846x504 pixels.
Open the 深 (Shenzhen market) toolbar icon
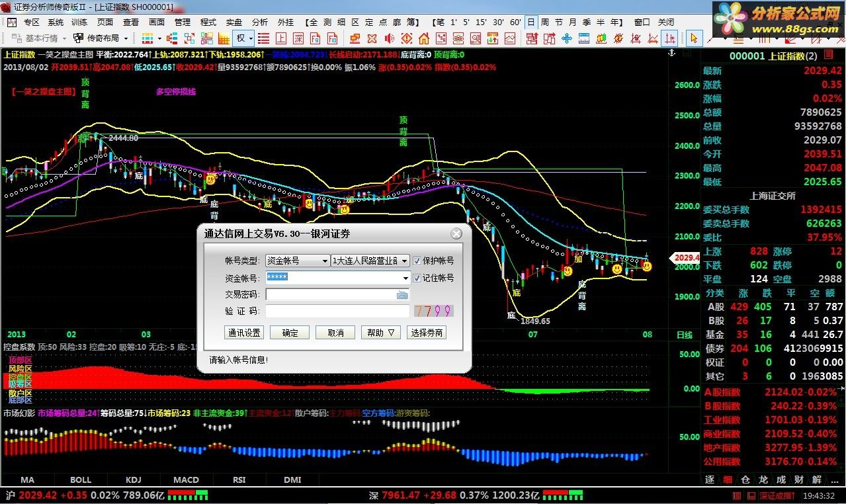coord(298,38)
